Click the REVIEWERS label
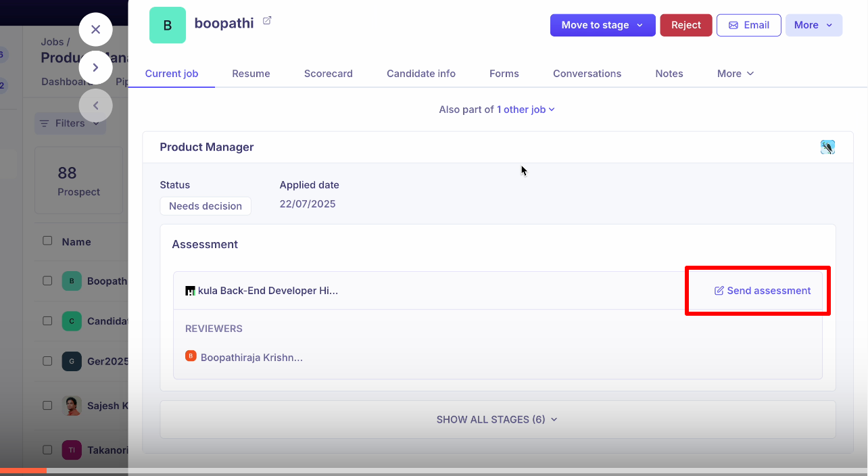Image resolution: width=868 pixels, height=476 pixels. tap(214, 329)
